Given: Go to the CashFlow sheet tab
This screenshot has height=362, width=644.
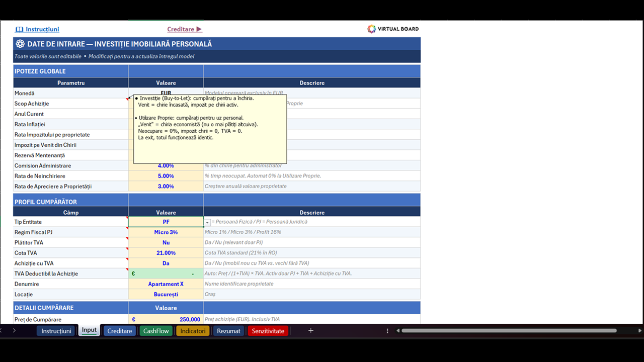Looking at the screenshot, I should point(156,331).
